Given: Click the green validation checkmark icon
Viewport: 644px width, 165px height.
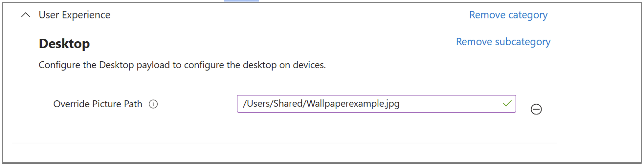Looking at the screenshot, I should click(507, 104).
